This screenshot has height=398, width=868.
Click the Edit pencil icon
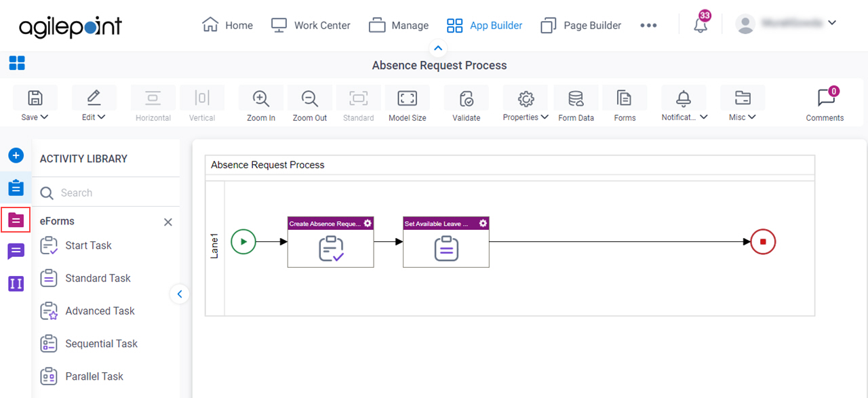point(94,98)
